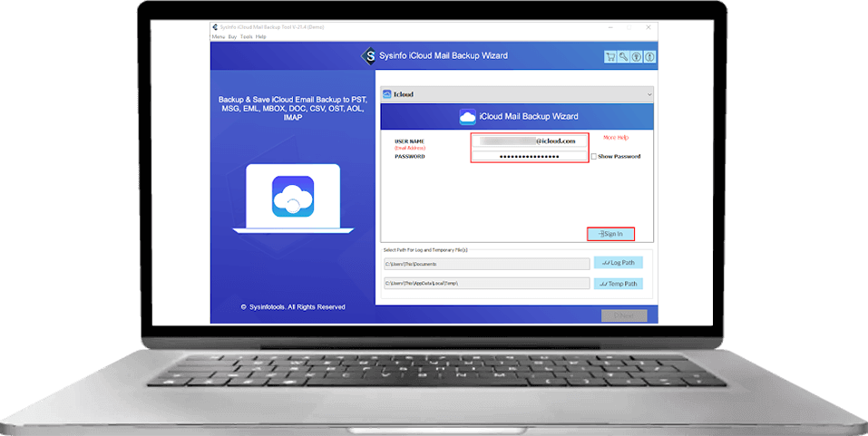Screen dimensions: 868x436
Task: Open the shopping cart buy icon
Action: coord(610,56)
